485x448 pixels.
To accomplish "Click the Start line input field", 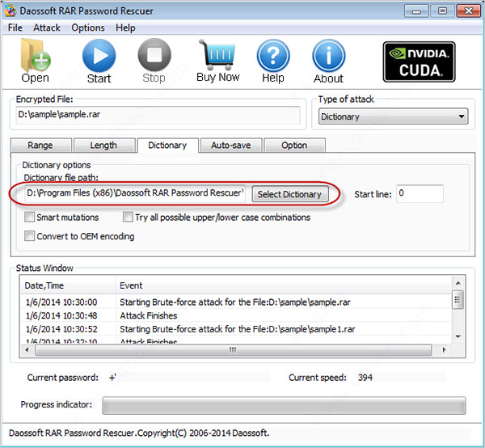I will tap(420, 193).
